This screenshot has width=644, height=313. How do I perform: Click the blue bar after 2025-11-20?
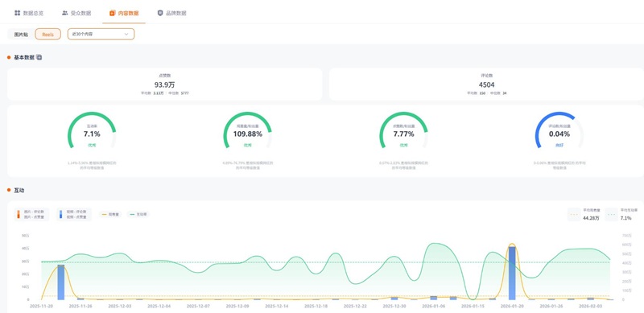[x=61, y=282]
